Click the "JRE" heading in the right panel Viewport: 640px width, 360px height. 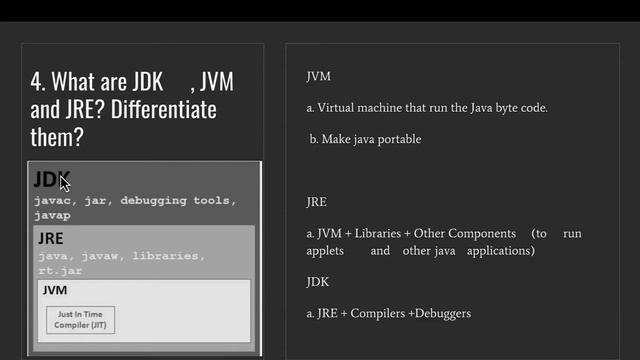[x=316, y=202]
